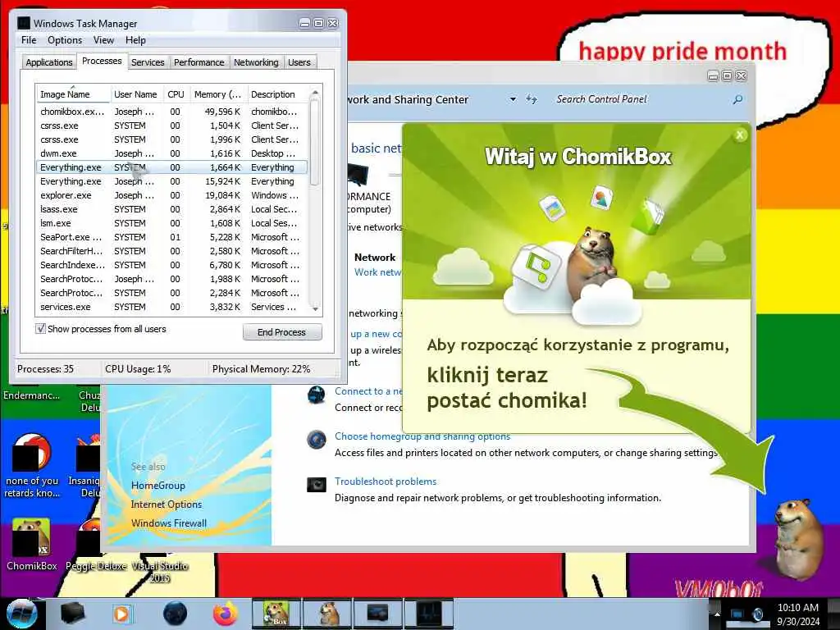Click the End Process button
Image resolution: width=840 pixels, height=630 pixels.
click(282, 332)
